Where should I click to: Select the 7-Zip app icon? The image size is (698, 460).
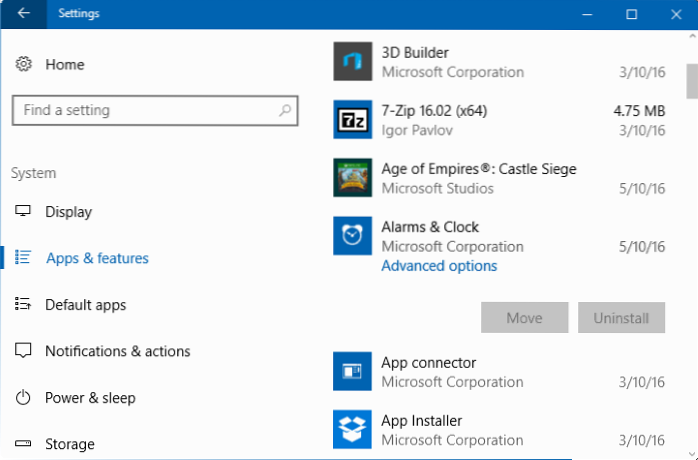tap(352, 120)
